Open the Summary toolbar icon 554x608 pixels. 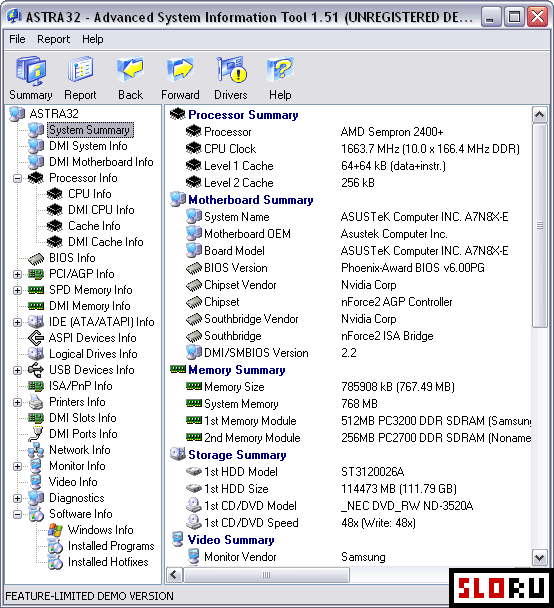[31, 71]
